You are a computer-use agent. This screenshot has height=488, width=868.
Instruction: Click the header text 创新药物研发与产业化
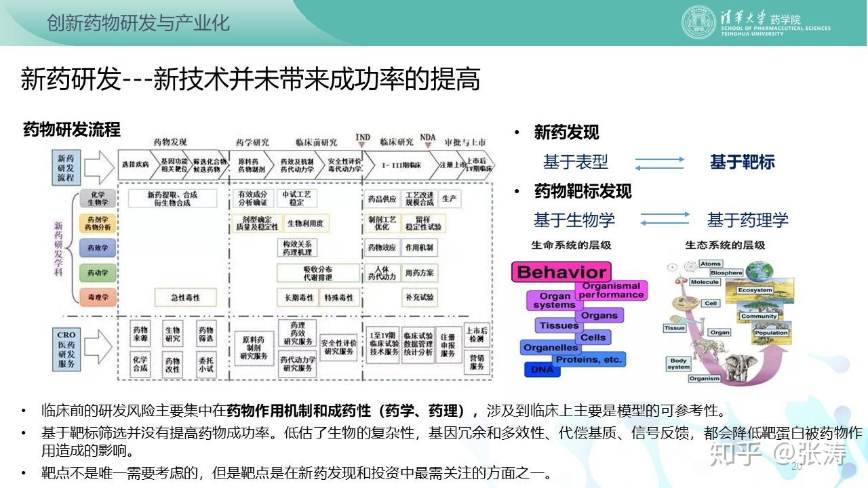click(138, 23)
